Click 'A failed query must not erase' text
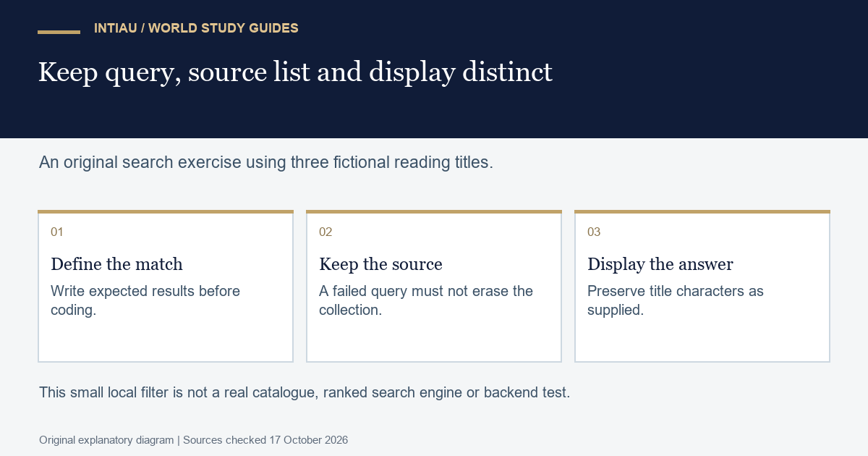The image size is (868, 456). pyautogui.click(x=426, y=300)
